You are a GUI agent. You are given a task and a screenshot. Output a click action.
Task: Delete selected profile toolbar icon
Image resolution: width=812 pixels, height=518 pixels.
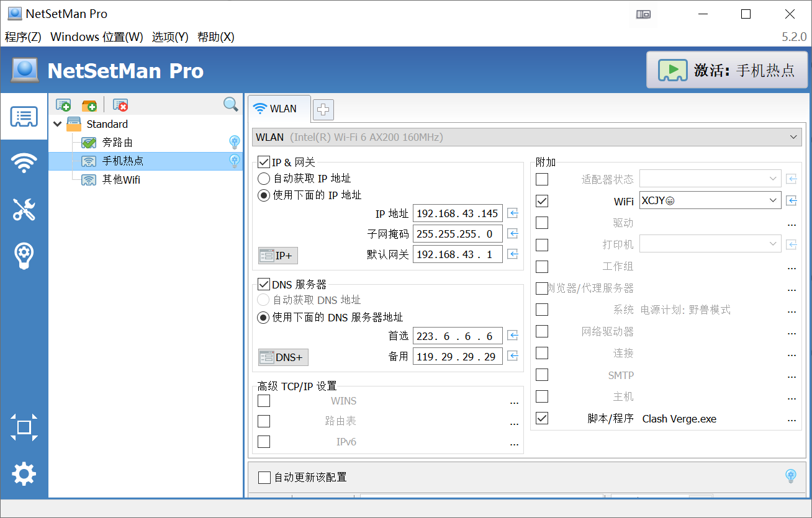click(x=120, y=105)
